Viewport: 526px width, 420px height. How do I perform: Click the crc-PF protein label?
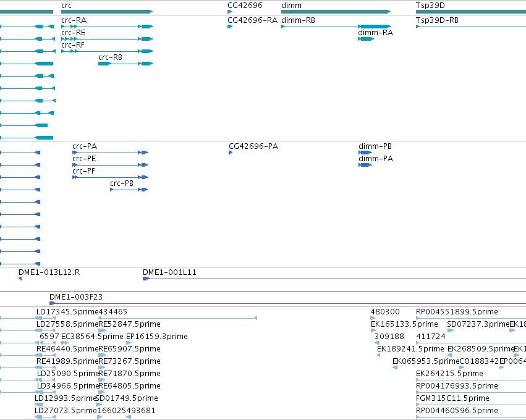coord(83,171)
